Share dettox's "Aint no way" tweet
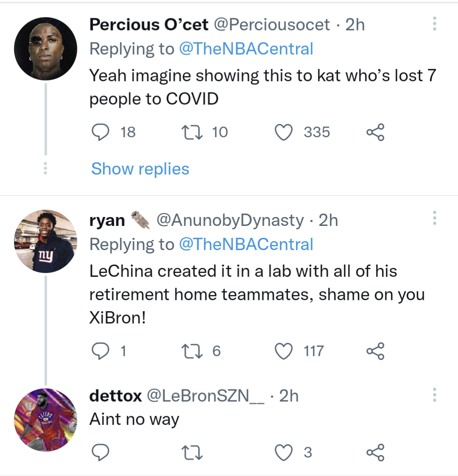Screen dimensions: 458x476 [375, 452]
